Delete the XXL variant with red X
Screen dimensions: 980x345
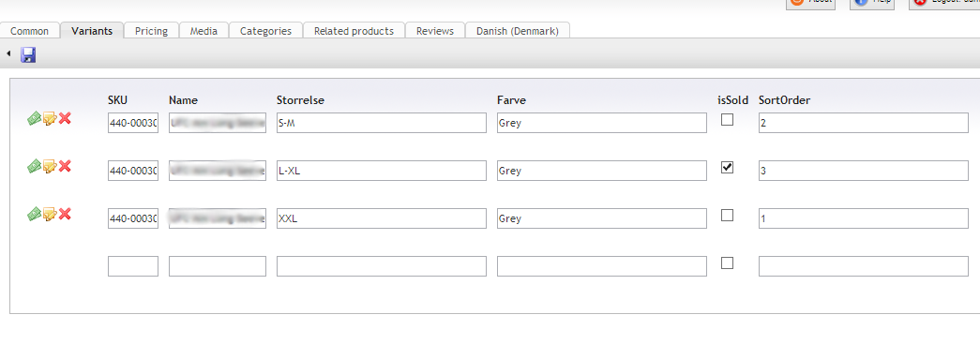coord(65,215)
